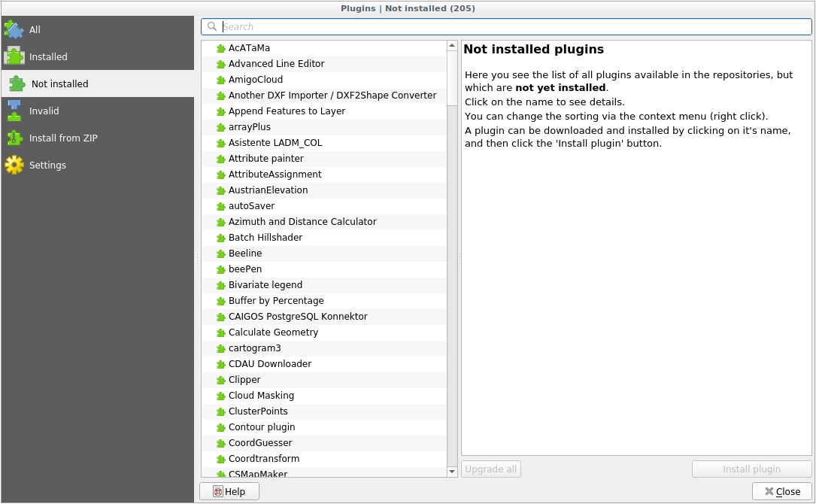The width and height of the screenshot is (816, 504).
Task: Select the Azimuth and Distance Calculator plugin
Action: pyautogui.click(x=302, y=221)
